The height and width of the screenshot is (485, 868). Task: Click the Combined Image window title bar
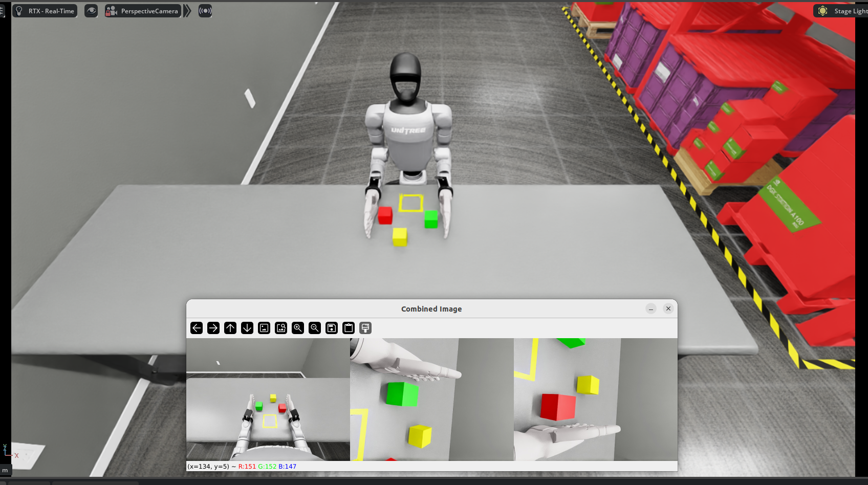pyautogui.click(x=431, y=309)
